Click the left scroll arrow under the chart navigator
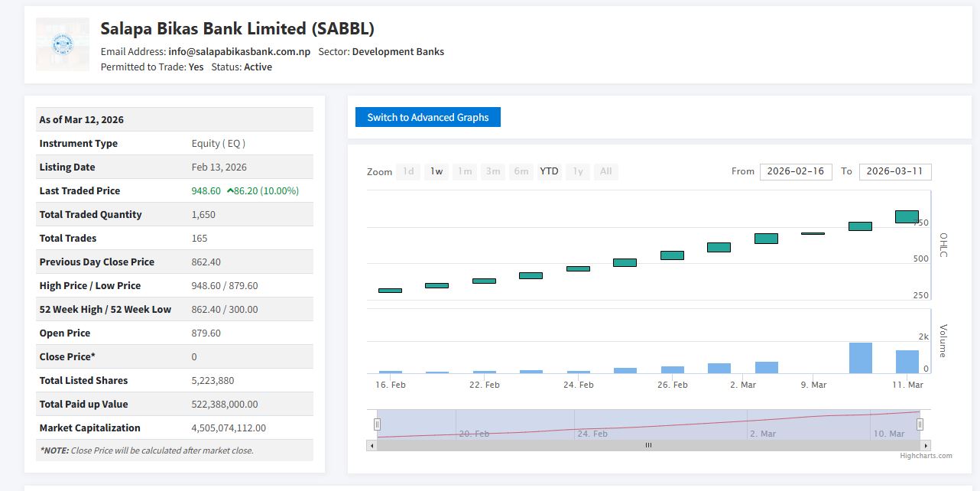Screen dimensions: 980x491 (372, 445)
